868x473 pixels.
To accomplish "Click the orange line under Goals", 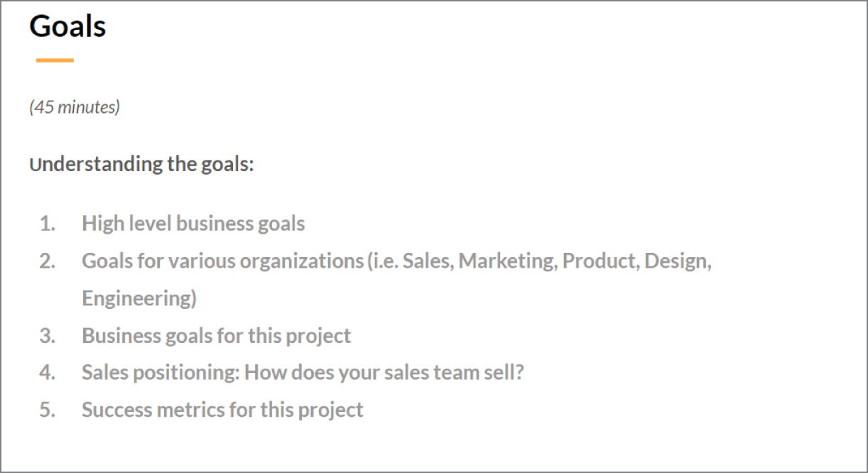I will pyautogui.click(x=55, y=60).
